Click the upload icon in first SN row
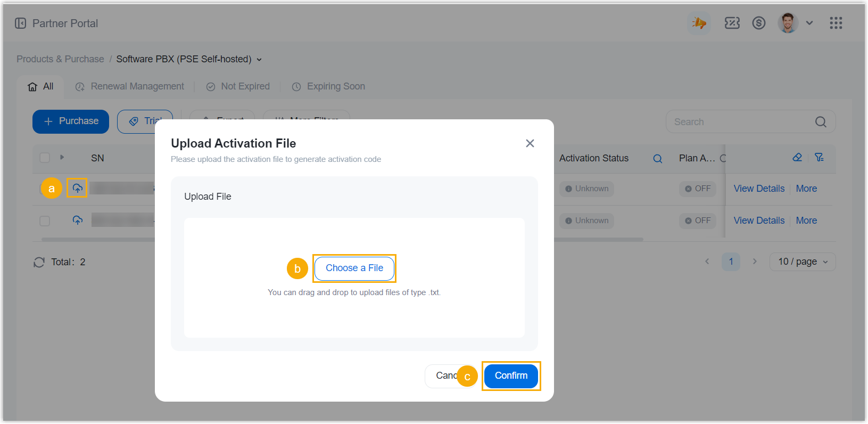Screen dimensions: 868x424 click(x=78, y=188)
